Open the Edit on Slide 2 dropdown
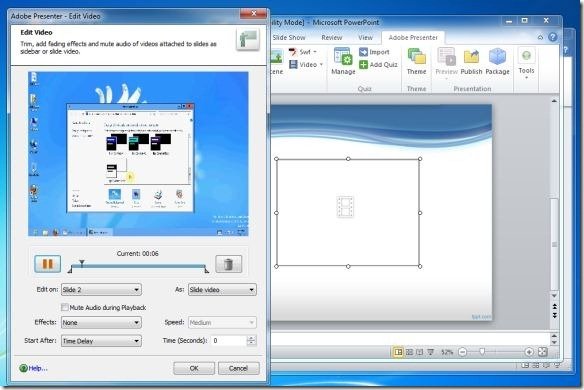This screenshot has width=584, height=390. click(101, 289)
